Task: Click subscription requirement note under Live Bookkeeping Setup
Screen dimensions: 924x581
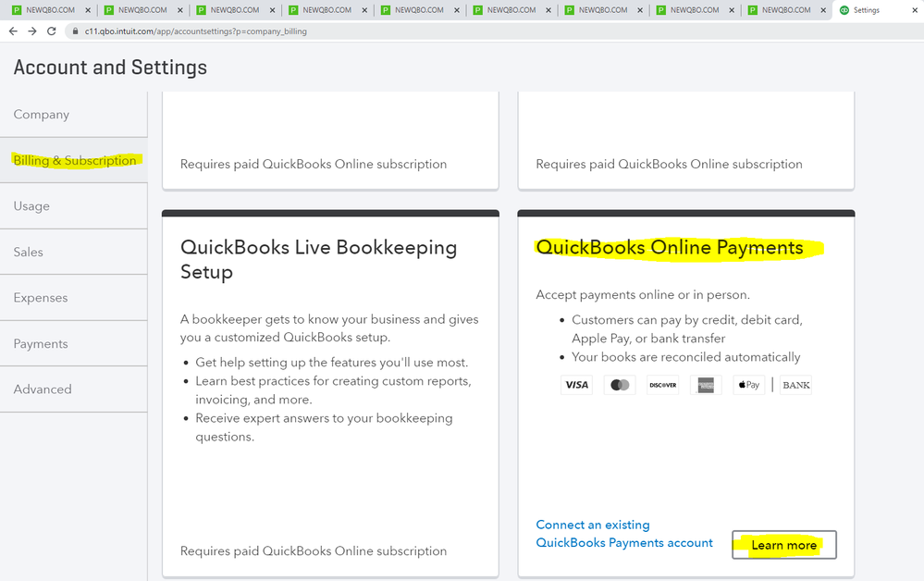Action: (x=314, y=551)
